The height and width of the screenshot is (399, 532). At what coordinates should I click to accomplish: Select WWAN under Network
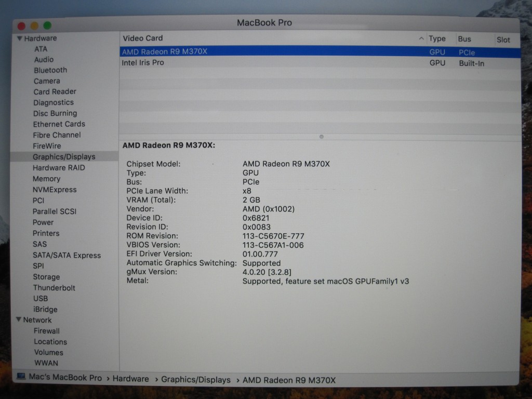[46, 363]
